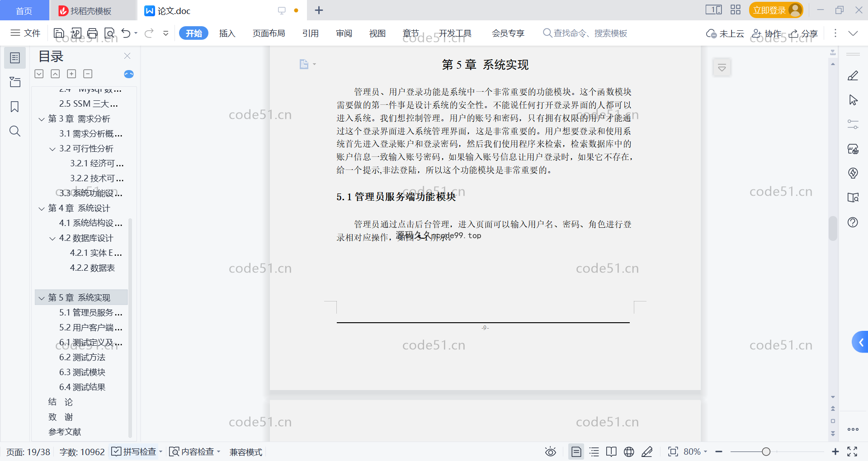Open the bookmark sidebar icon
868x461 pixels.
coord(15,107)
